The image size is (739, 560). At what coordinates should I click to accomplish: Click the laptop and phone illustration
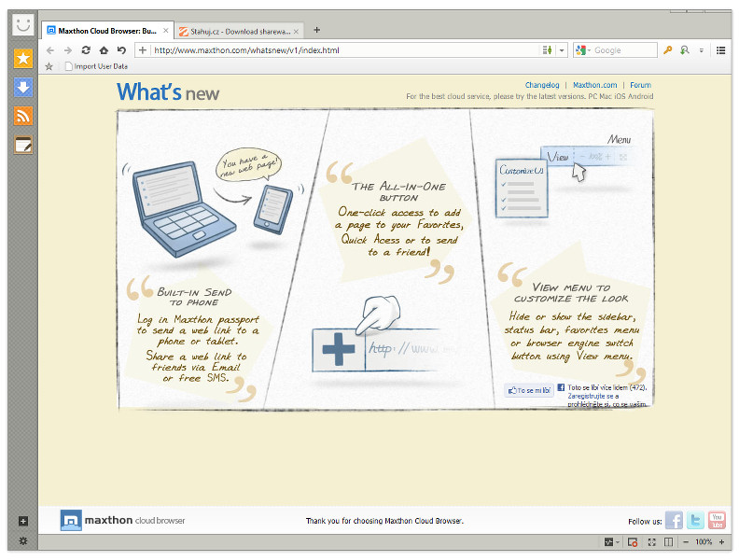(x=212, y=205)
